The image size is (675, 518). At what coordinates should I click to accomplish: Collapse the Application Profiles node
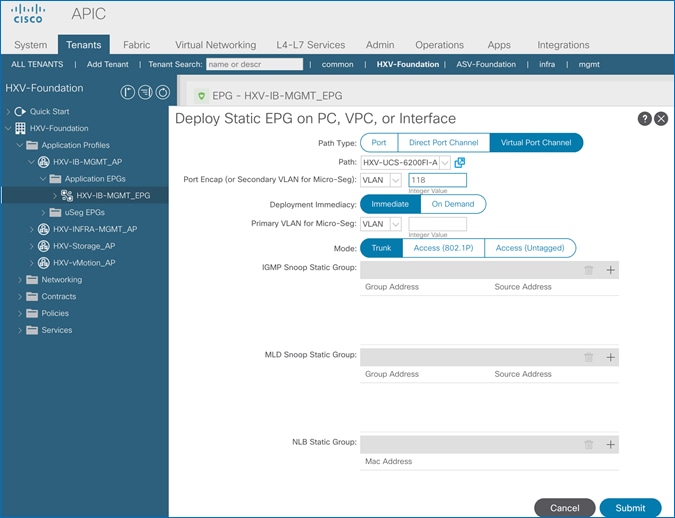[20, 145]
